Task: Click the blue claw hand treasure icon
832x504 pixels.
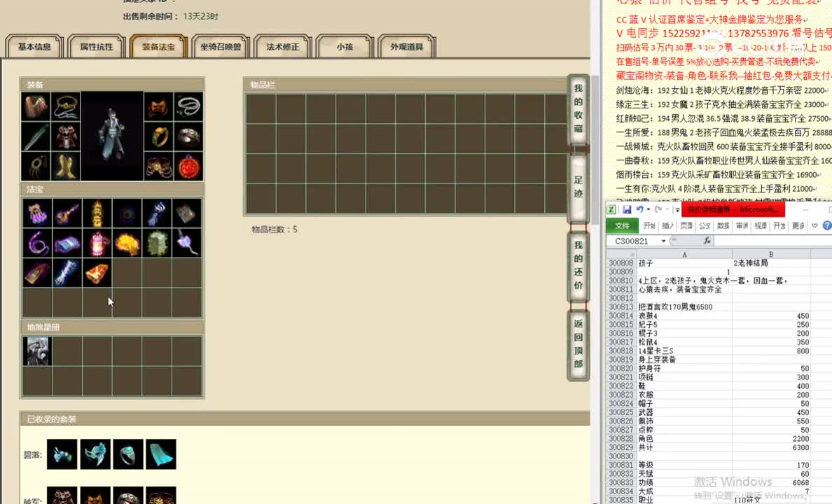Action: point(157,213)
